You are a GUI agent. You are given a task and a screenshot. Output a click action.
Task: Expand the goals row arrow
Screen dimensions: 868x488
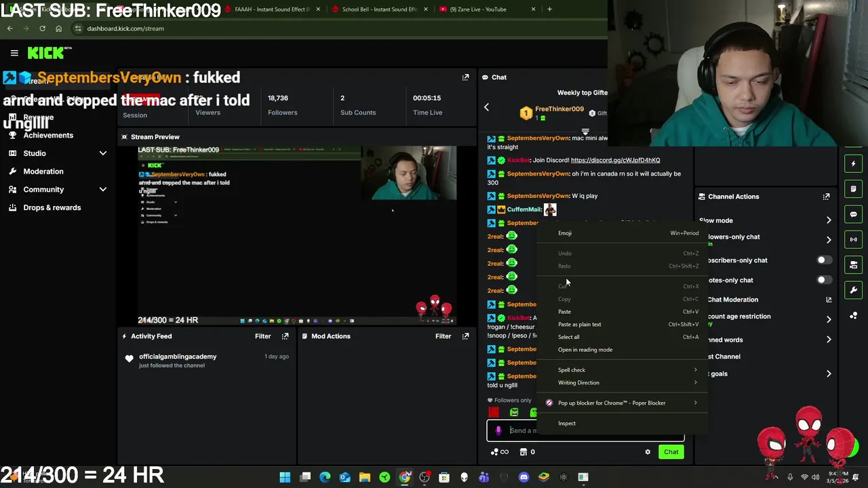coord(829,373)
